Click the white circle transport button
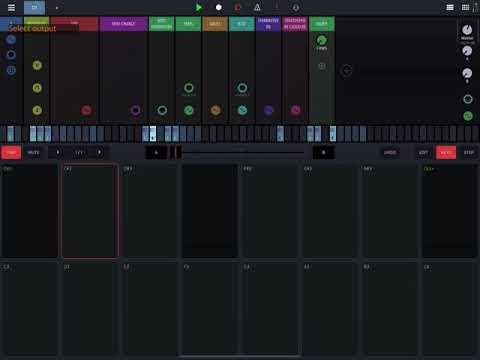 [x=218, y=7]
